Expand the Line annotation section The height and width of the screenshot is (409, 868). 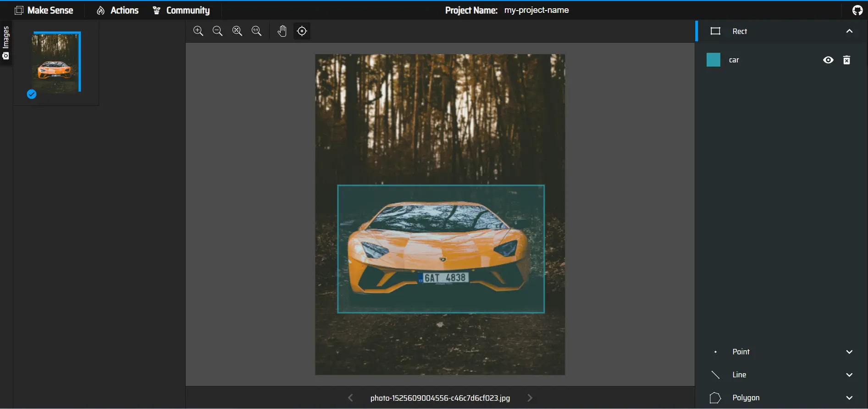pos(849,375)
